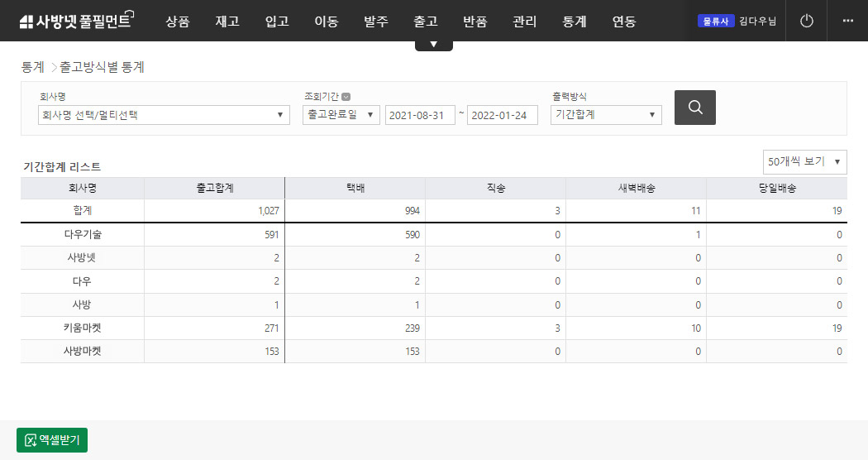This screenshot has width=868, height=460.
Task: Open the 출고완료일 date type dropdown
Action: coord(341,115)
